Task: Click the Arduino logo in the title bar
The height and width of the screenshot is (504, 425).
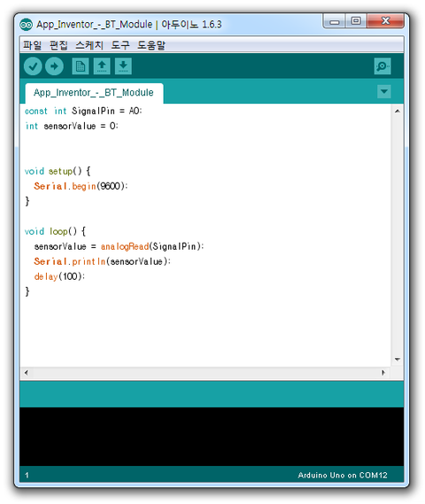Action: click(26, 25)
